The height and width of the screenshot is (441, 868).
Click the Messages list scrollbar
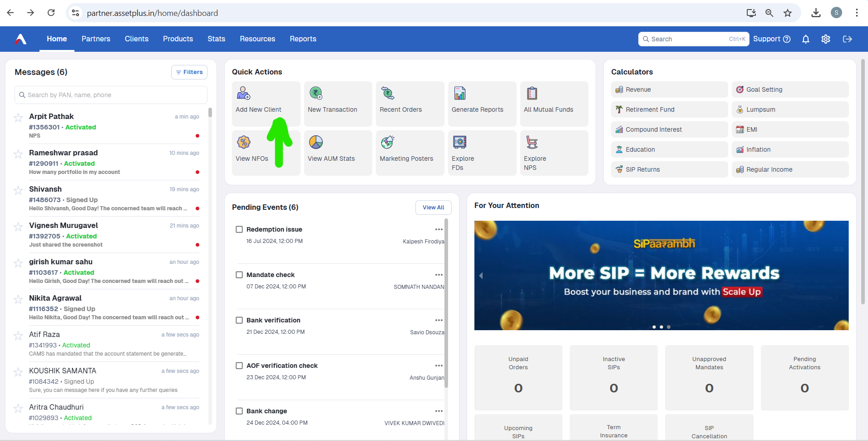point(210,113)
